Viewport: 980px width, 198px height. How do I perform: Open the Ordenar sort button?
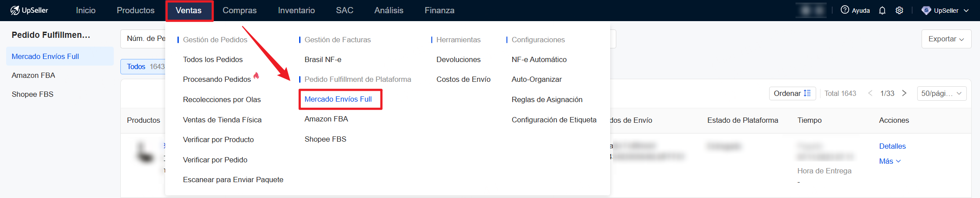(792, 93)
